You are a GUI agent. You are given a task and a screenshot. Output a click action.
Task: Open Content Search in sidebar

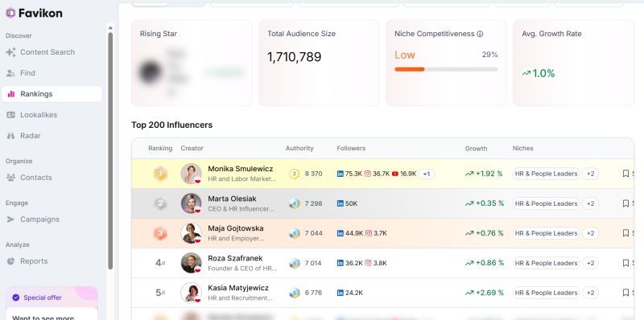[x=40, y=52]
